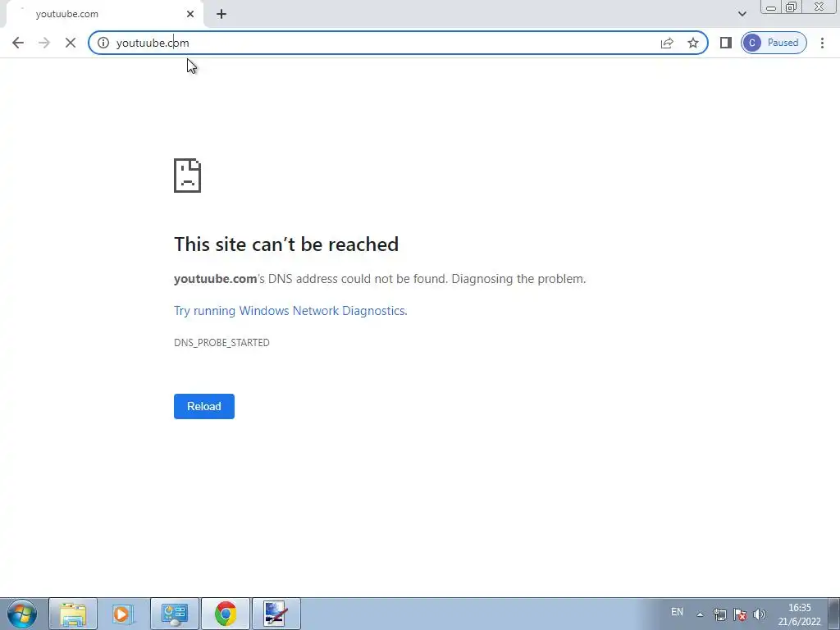Open Windows Explorer from the taskbar
The width and height of the screenshot is (840, 630).
(x=73, y=614)
